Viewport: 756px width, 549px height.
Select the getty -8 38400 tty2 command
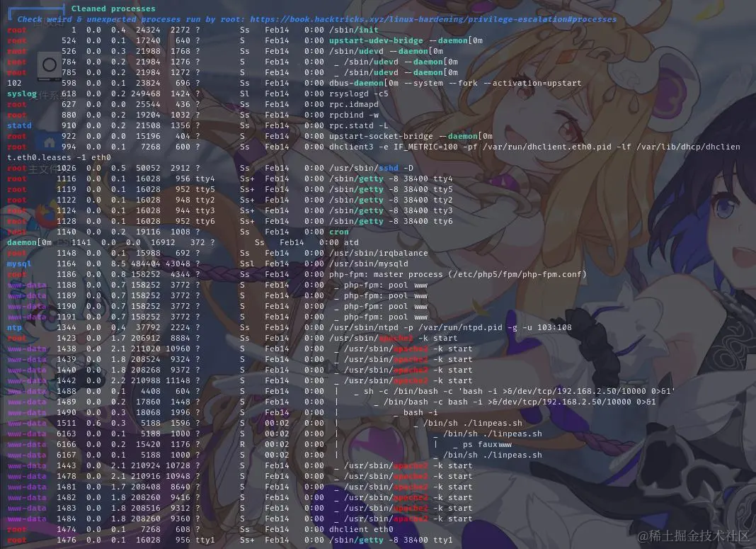click(391, 200)
